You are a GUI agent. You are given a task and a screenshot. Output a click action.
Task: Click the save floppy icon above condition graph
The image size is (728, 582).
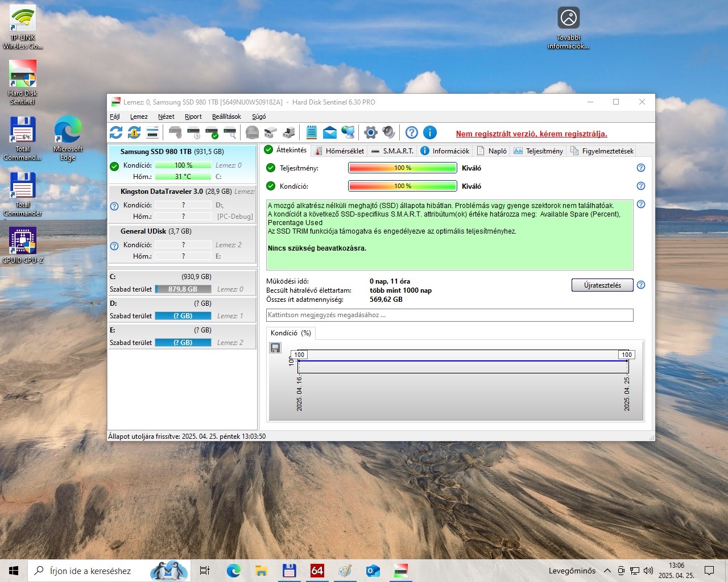tap(276, 348)
